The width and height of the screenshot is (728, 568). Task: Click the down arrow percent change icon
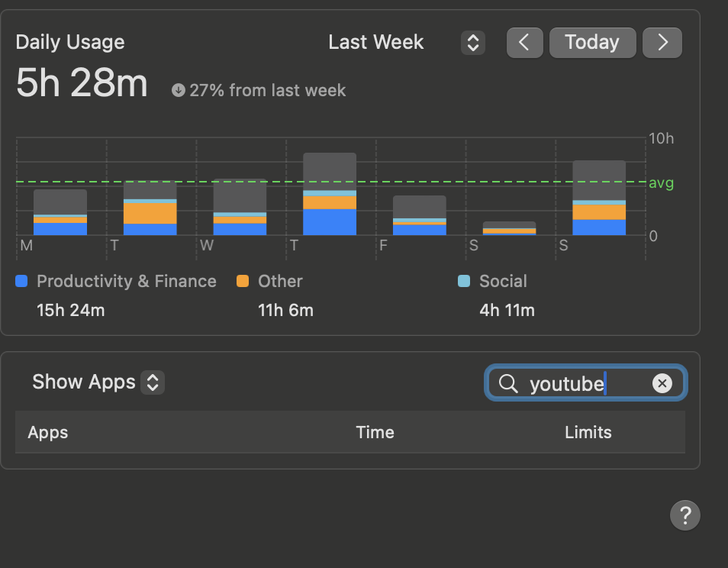[x=179, y=90]
